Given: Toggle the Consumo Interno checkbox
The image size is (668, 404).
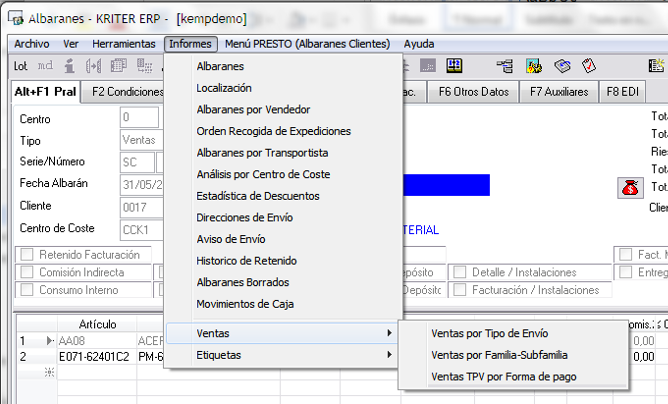Looking at the screenshot, I should pyautogui.click(x=27, y=289).
